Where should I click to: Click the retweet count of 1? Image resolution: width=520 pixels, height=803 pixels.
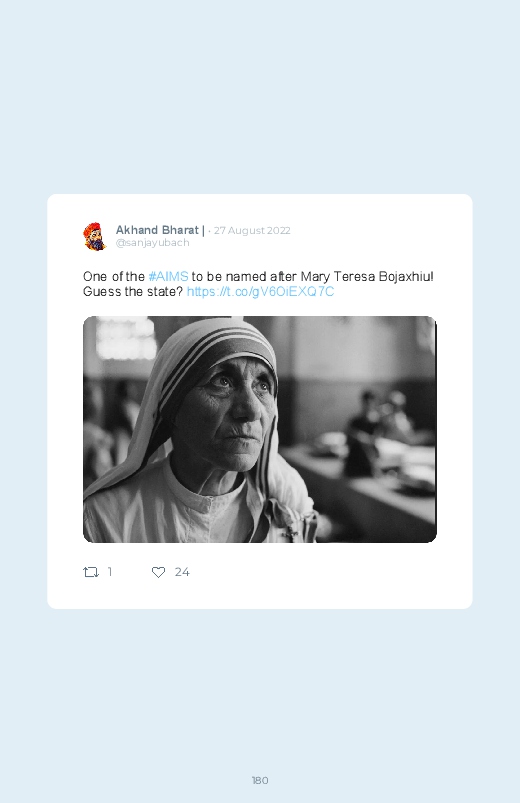(110, 572)
